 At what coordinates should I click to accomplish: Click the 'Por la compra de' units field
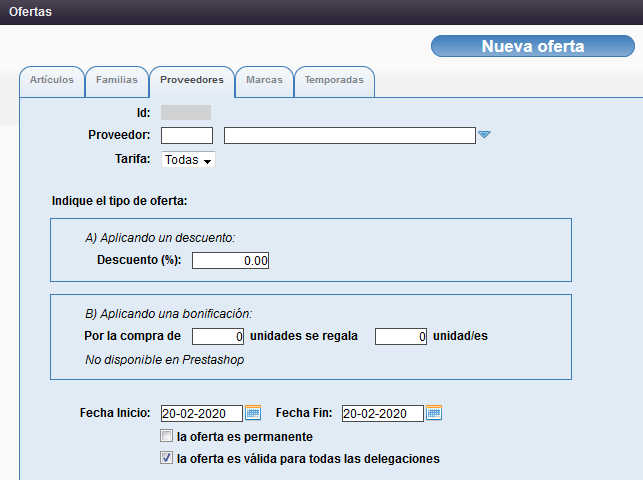tap(218, 337)
